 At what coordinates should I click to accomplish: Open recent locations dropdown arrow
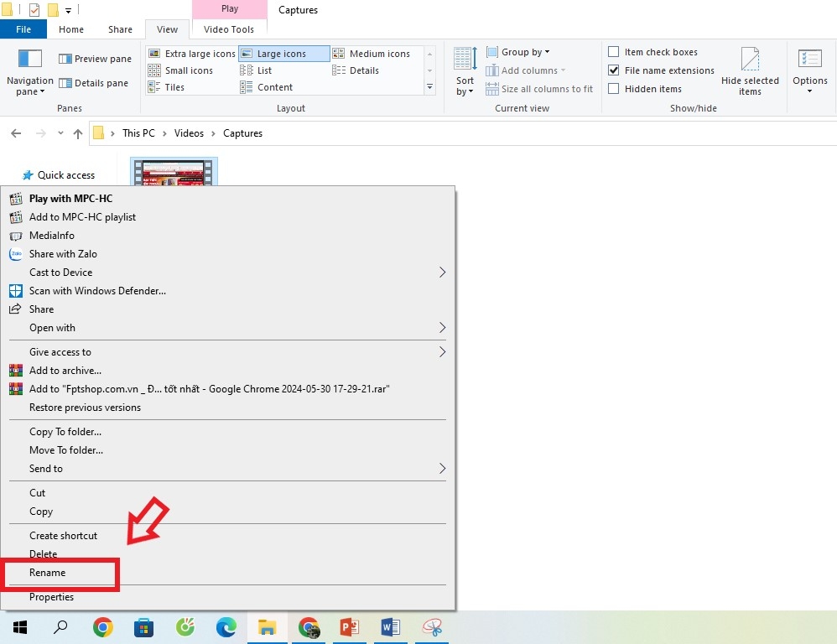60,133
